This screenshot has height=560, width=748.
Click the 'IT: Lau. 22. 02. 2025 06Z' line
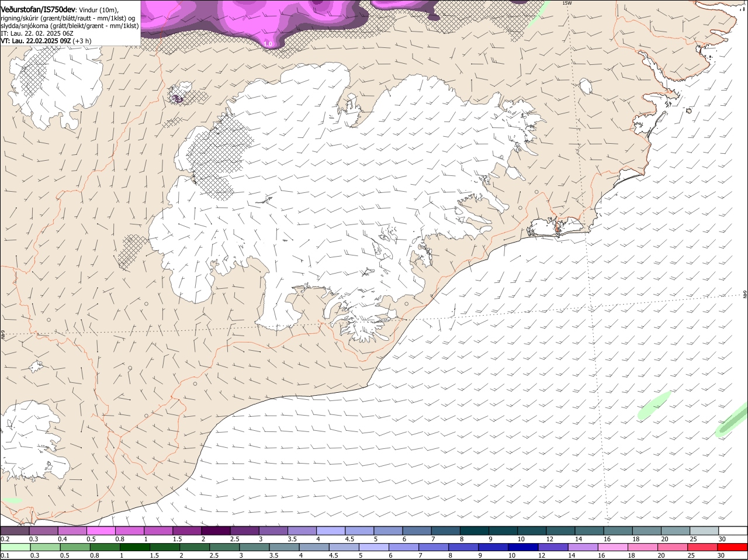click(x=37, y=33)
